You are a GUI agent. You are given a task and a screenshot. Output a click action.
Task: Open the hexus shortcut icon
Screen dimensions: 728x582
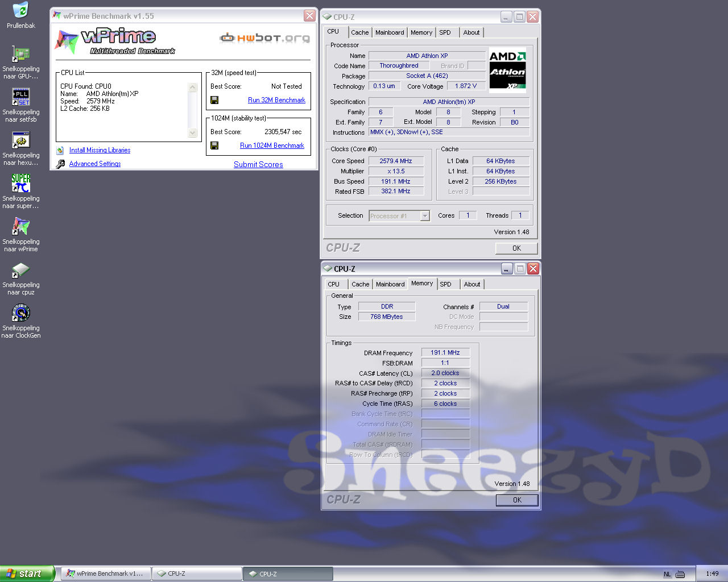pyautogui.click(x=20, y=140)
